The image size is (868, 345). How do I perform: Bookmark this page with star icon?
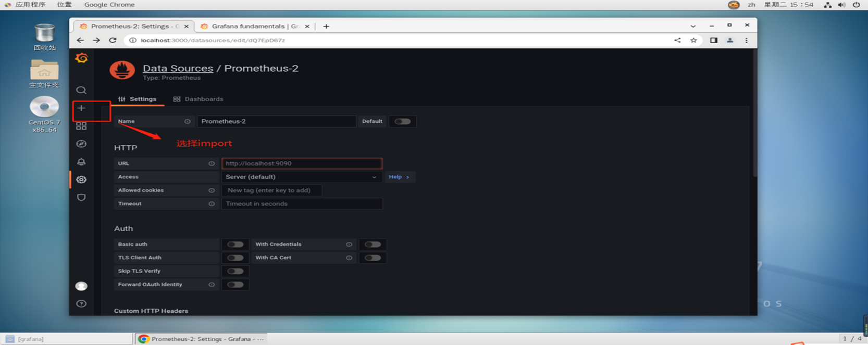coord(693,40)
